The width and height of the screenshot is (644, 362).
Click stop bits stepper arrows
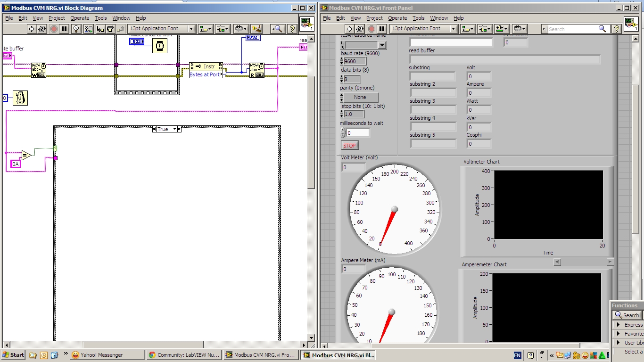pos(342,114)
